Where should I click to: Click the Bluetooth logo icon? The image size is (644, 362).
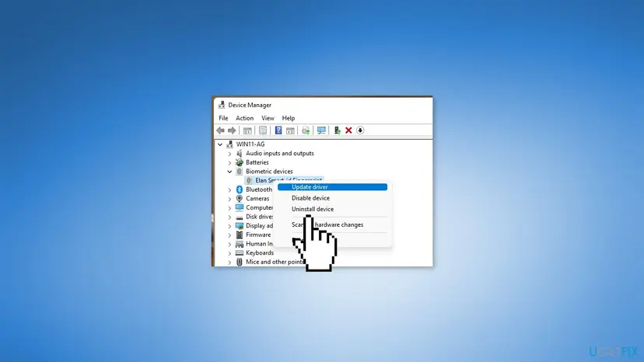click(x=240, y=190)
